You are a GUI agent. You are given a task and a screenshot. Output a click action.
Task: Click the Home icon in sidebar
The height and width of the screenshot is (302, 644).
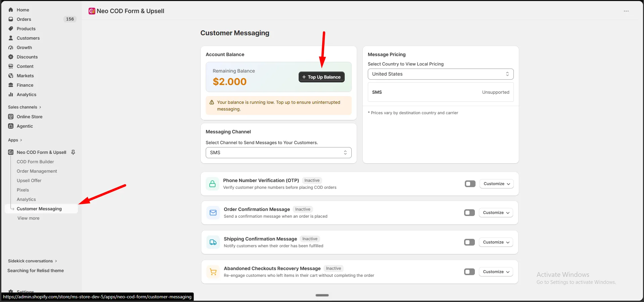coord(11,10)
